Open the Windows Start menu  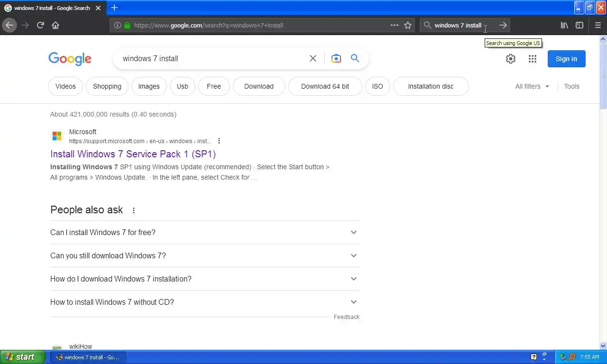(23, 357)
